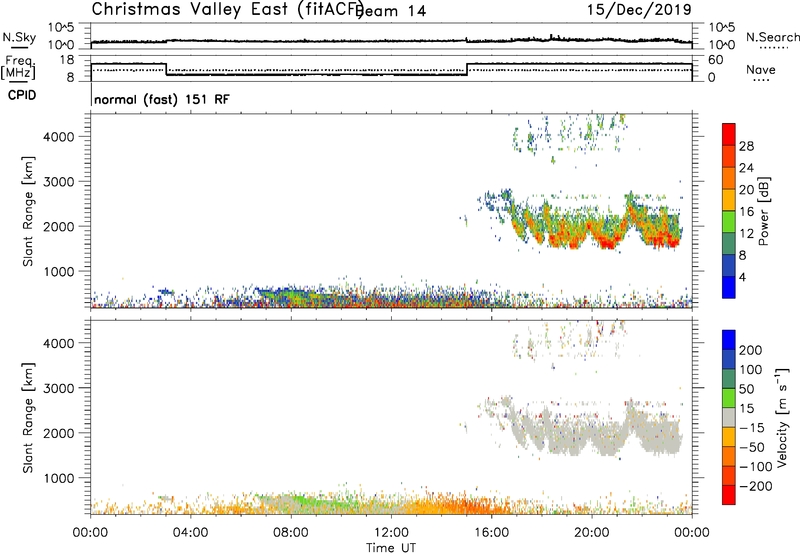Click the "60" tick of the Nave axis
The image size is (800, 554).
715,60
